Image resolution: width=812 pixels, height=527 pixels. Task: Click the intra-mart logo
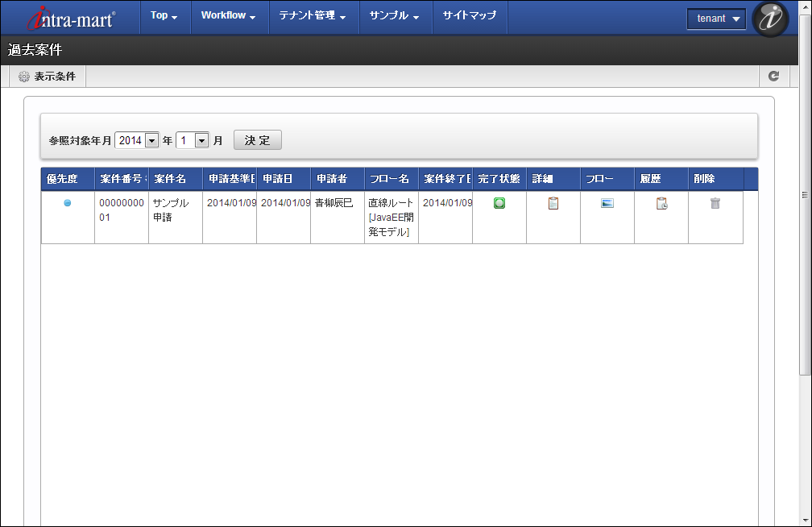pyautogui.click(x=71, y=18)
